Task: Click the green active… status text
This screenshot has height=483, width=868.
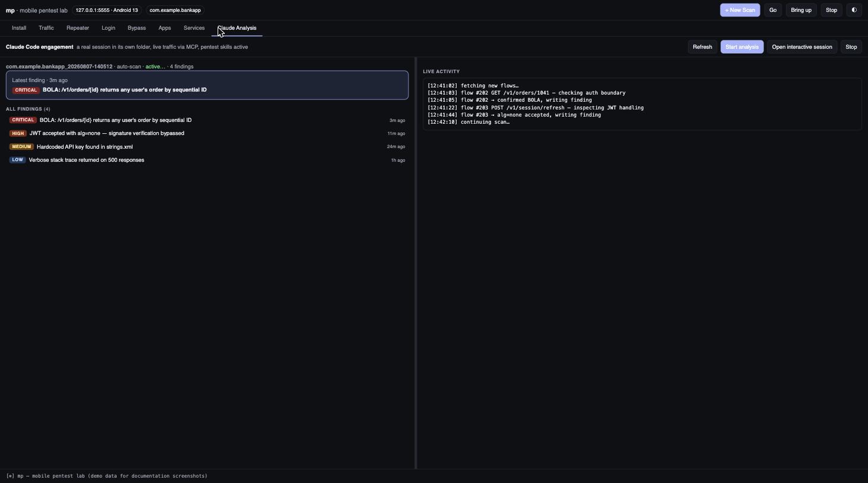Action: (155, 67)
